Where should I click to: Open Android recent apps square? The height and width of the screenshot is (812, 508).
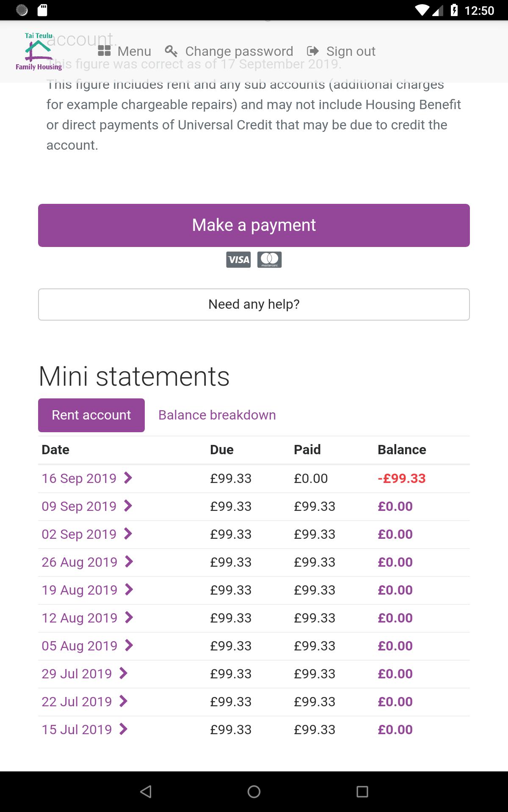coord(362,792)
